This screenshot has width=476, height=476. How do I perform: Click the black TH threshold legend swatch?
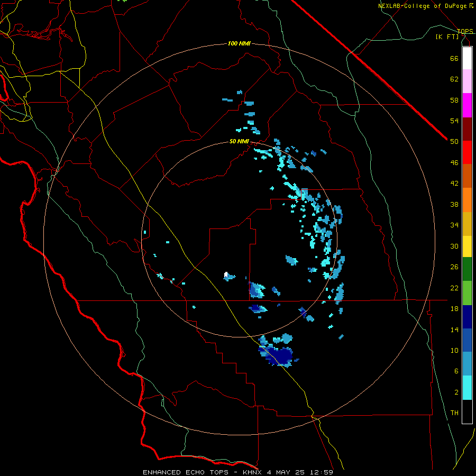point(467,411)
